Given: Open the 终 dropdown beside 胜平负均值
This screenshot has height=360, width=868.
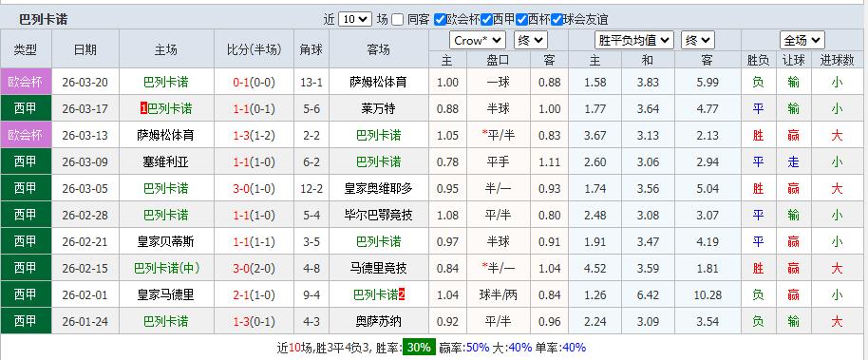Looking at the screenshot, I should click(x=698, y=41).
